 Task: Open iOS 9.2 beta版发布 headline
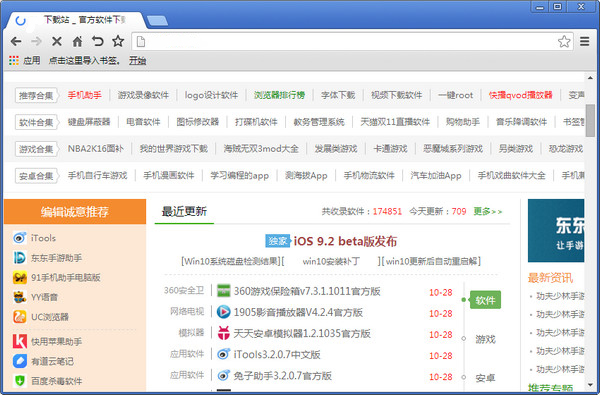click(345, 241)
